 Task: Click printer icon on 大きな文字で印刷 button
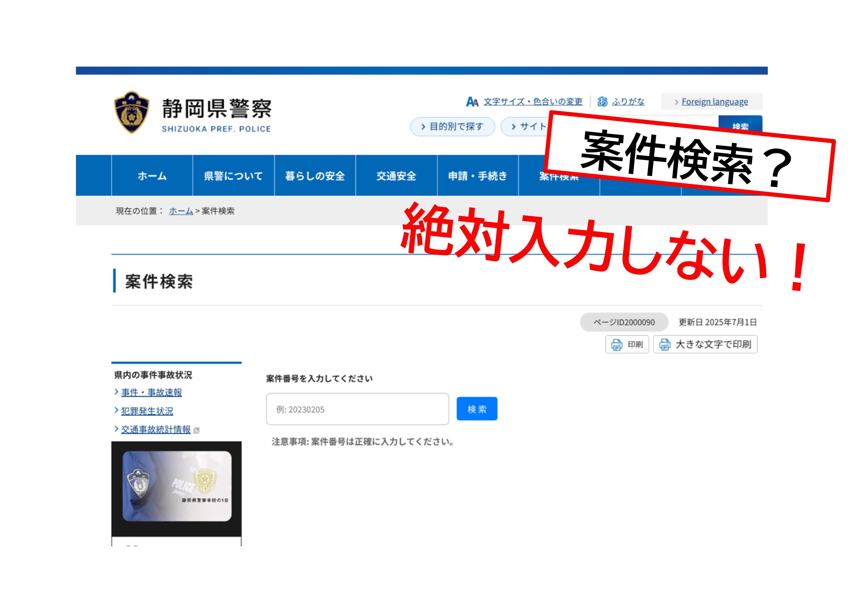[x=665, y=345]
